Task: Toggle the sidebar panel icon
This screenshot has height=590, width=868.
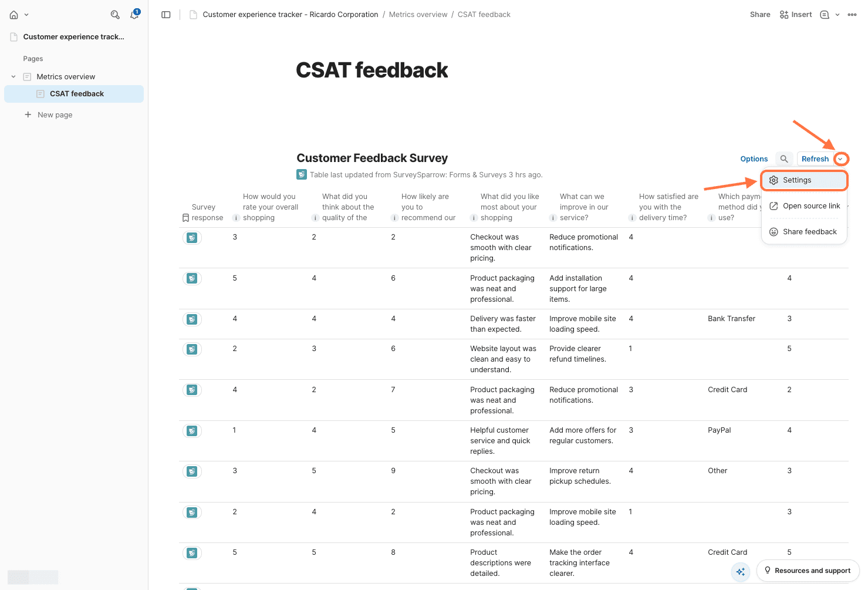Action: (x=166, y=15)
